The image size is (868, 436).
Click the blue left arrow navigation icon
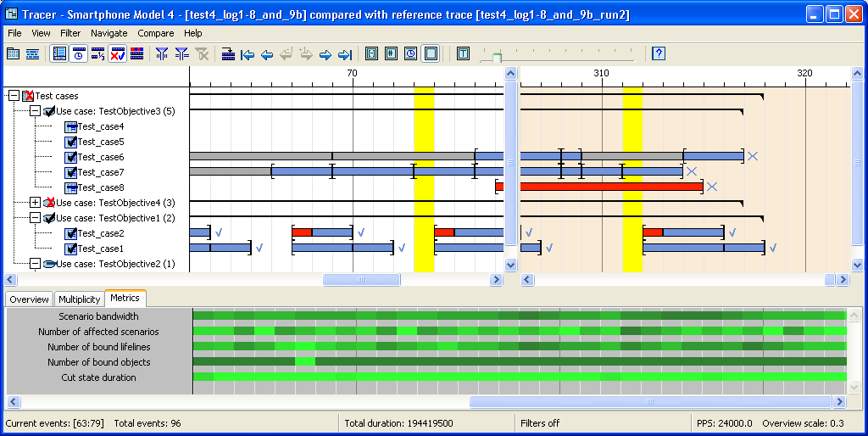(x=267, y=54)
